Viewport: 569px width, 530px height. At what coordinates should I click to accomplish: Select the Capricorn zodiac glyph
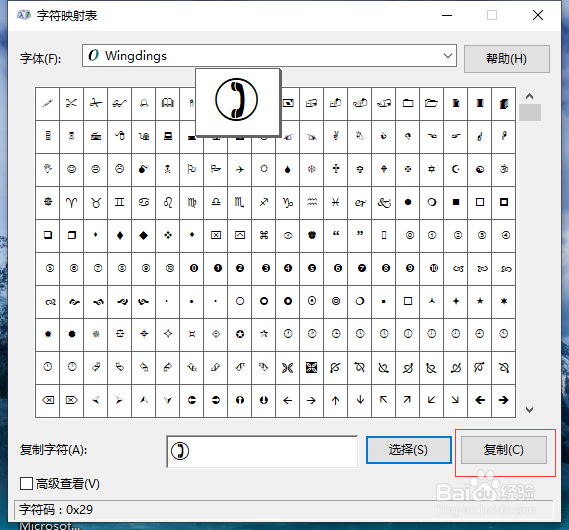coord(288,203)
